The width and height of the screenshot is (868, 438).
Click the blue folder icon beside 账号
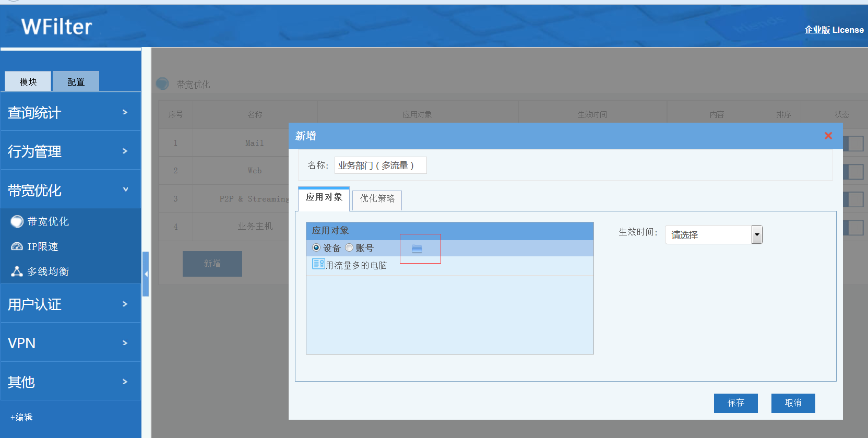point(417,249)
